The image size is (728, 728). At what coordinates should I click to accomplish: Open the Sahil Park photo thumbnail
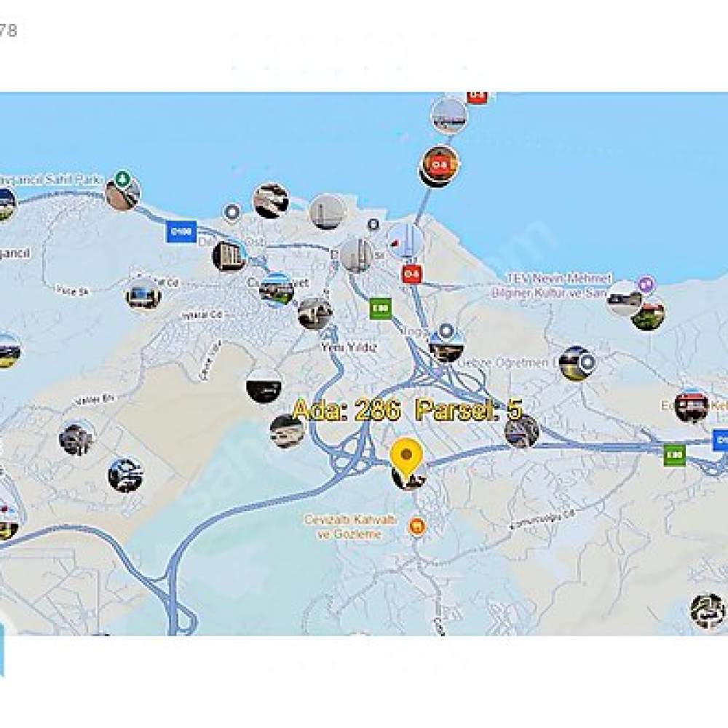(x=122, y=194)
